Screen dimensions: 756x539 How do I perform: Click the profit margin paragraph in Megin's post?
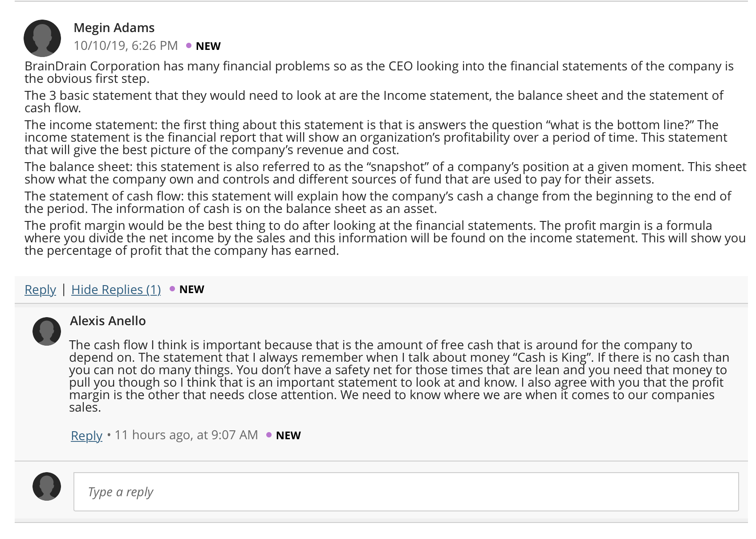coord(385,238)
